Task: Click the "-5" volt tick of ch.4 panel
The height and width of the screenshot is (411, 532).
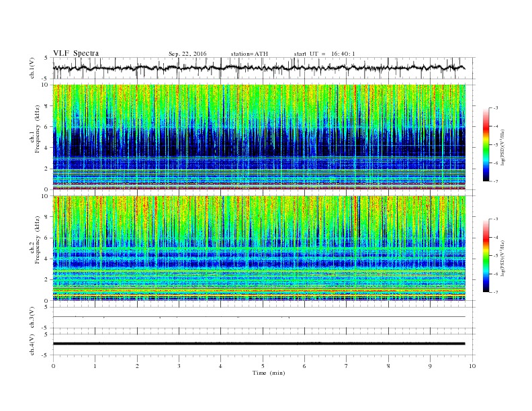Action: [45, 355]
